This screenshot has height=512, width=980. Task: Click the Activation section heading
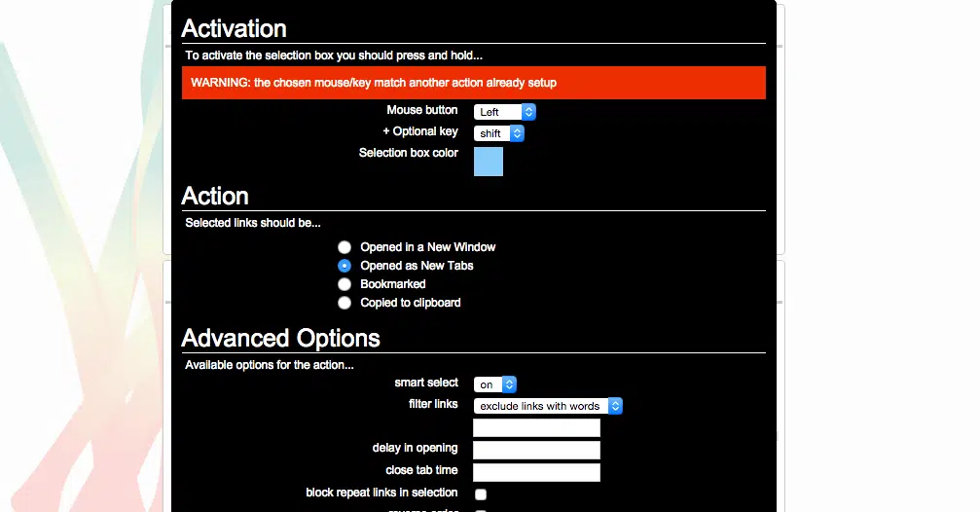point(234,29)
